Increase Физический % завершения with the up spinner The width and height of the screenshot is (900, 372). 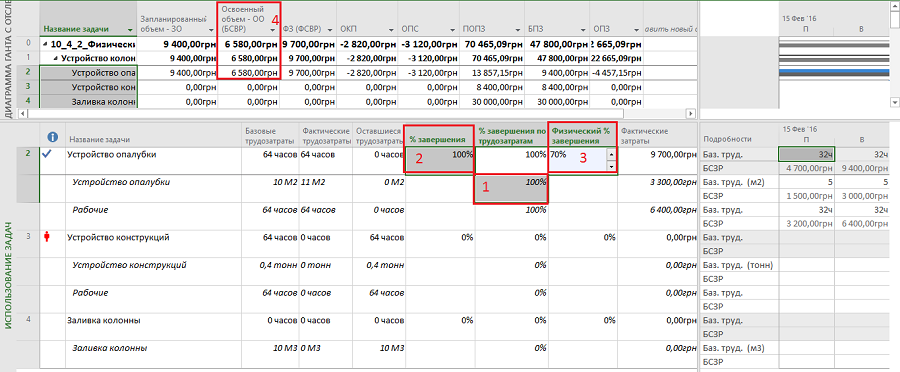click(x=611, y=154)
